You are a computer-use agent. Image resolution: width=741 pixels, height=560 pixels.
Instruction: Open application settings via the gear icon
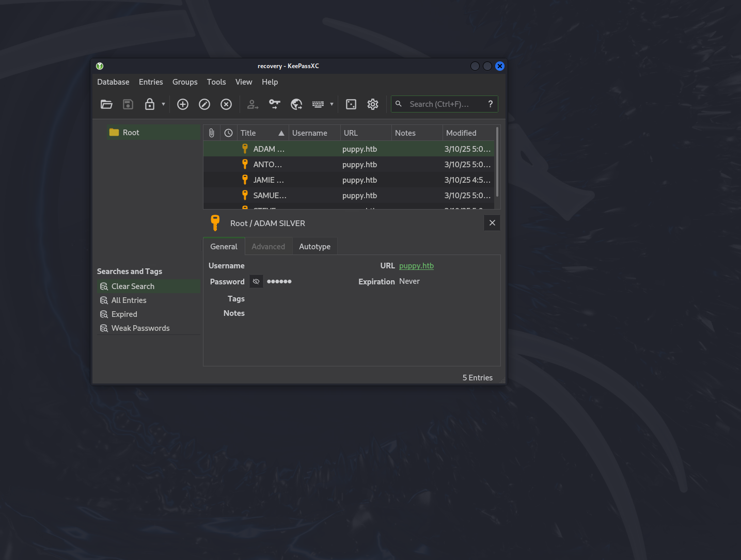(x=372, y=104)
